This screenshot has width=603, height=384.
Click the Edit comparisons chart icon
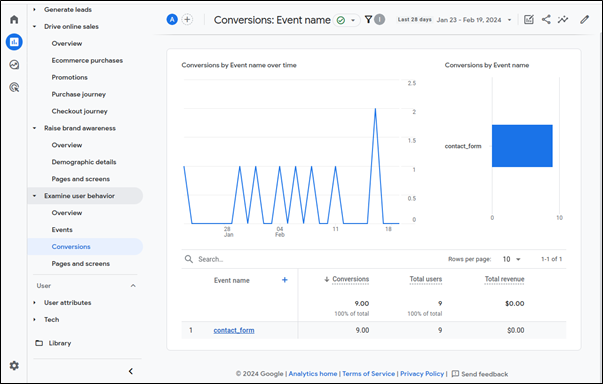pos(529,19)
